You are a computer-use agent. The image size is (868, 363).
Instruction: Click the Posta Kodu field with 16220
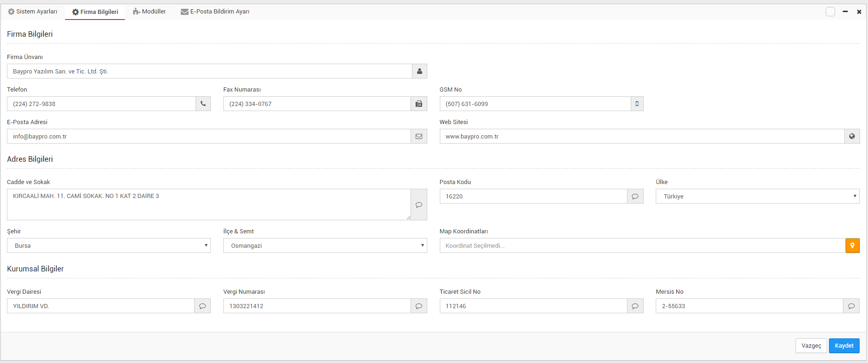coord(533,196)
